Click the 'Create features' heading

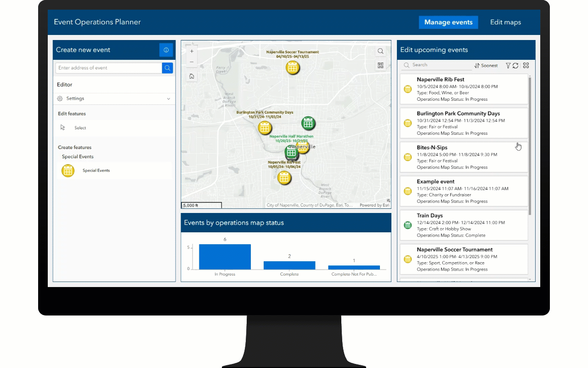click(x=74, y=148)
